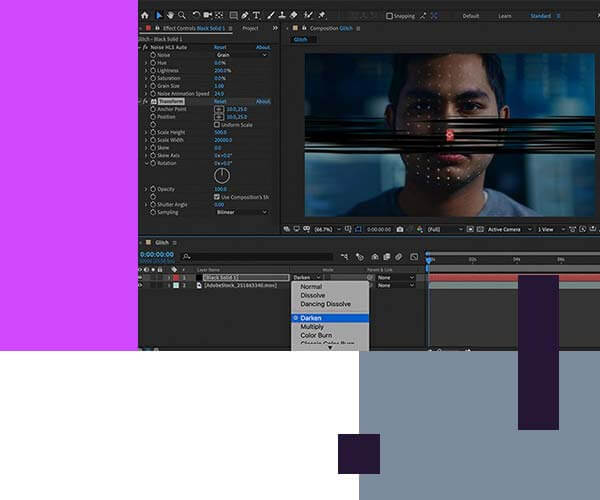Enable the Snapping checkbox
Image resolution: width=600 pixels, height=500 pixels.
[389, 16]
